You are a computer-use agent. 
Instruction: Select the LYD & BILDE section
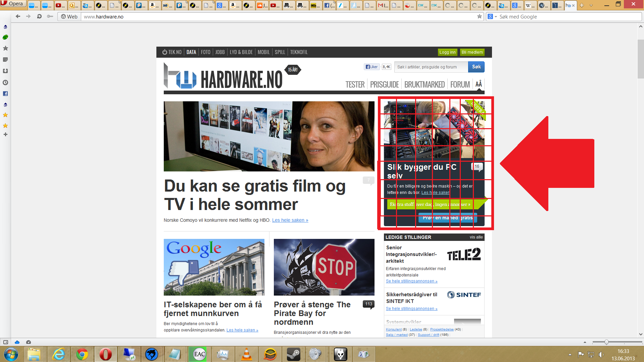[241, 52]
